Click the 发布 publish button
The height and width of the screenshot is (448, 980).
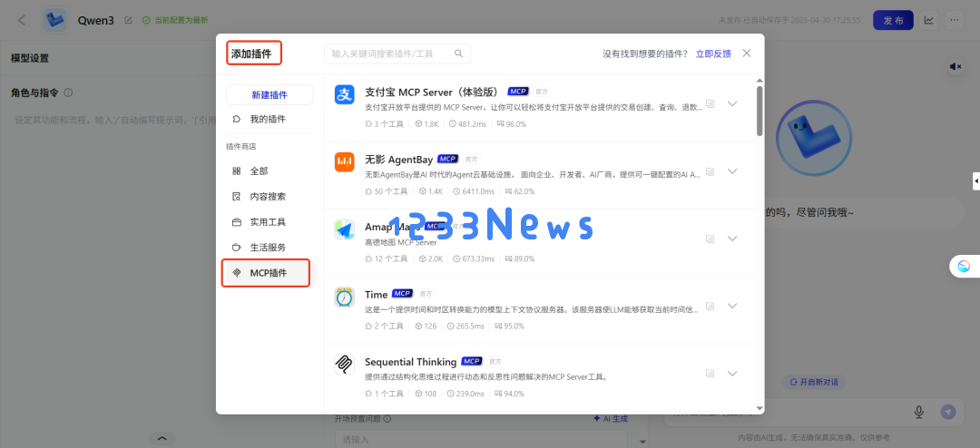tap(893, 20)
